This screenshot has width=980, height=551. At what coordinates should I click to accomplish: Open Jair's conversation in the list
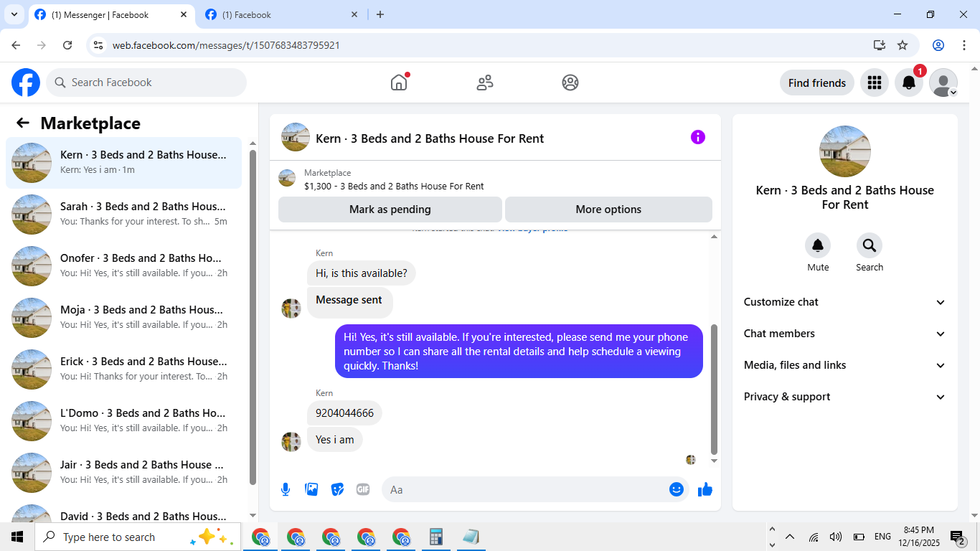(123, 473)
